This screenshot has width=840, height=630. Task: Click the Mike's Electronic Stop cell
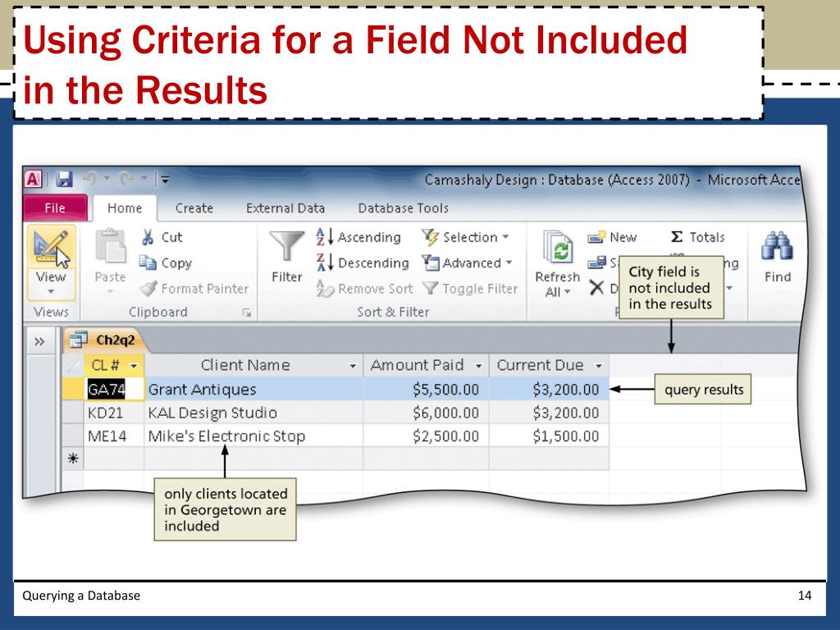point(253,436)
